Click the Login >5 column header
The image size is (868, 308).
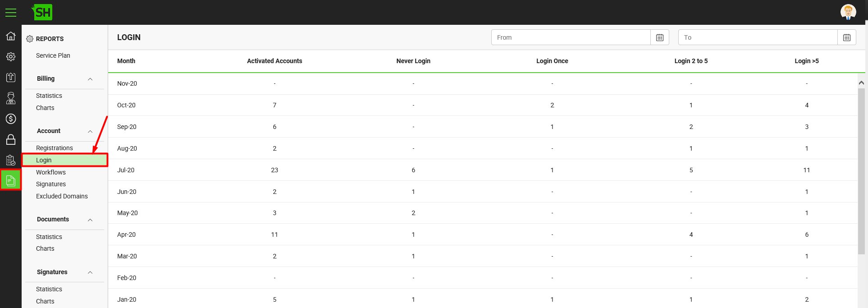coord(807,61)
